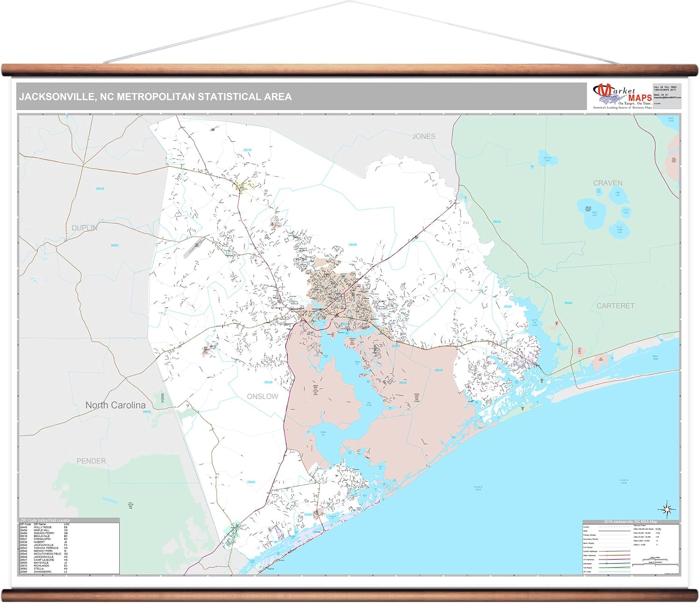Click the CRAVEN county label
This screenshot has width=700, height=603.
(608, 183)
